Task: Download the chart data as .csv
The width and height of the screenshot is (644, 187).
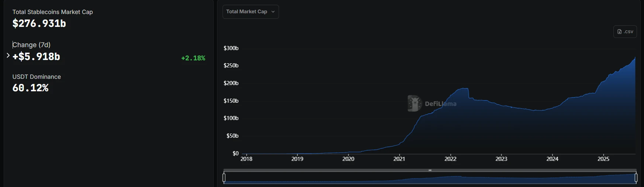Action: coord(625,32)
